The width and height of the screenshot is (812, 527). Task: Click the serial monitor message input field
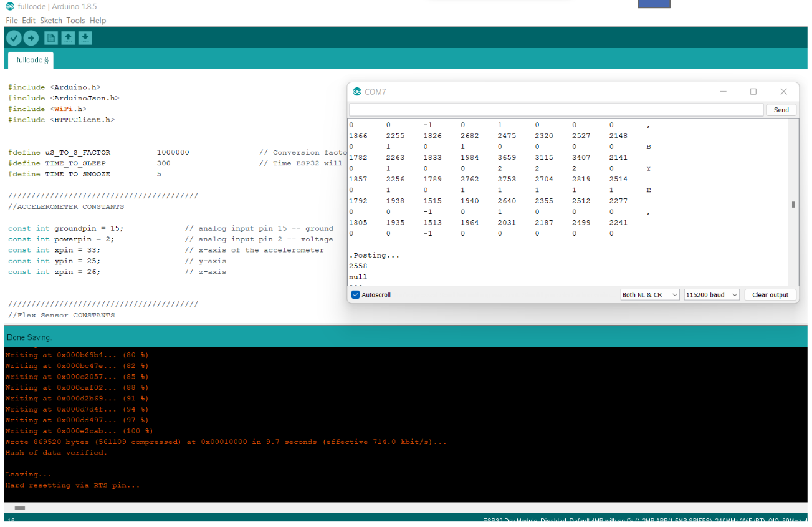click(x=556, y=110)
